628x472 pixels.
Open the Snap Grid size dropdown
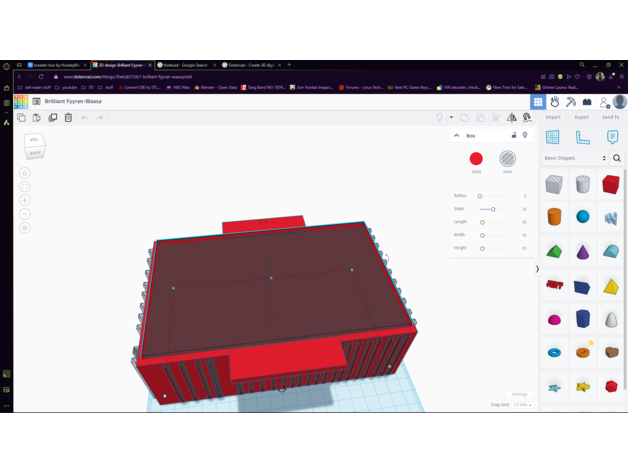click(523, 404)
